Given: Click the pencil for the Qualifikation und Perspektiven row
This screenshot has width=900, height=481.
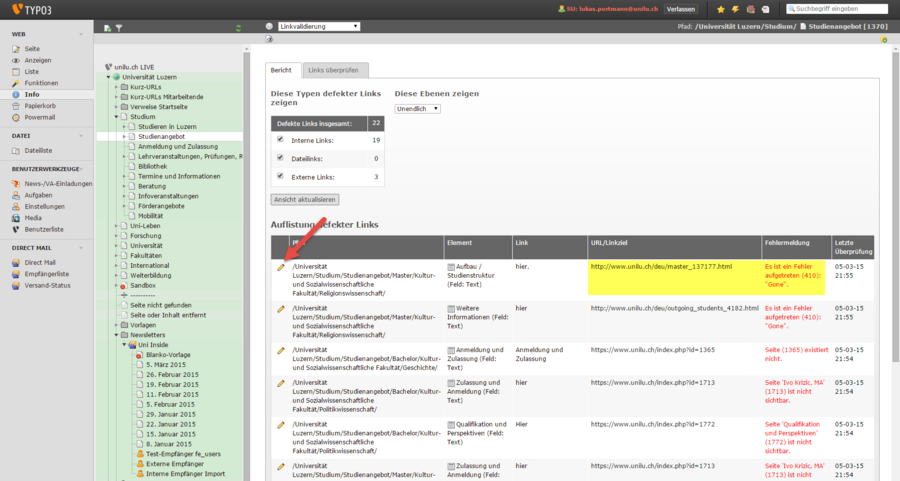Looking at the screenshot, I should 281,425.
